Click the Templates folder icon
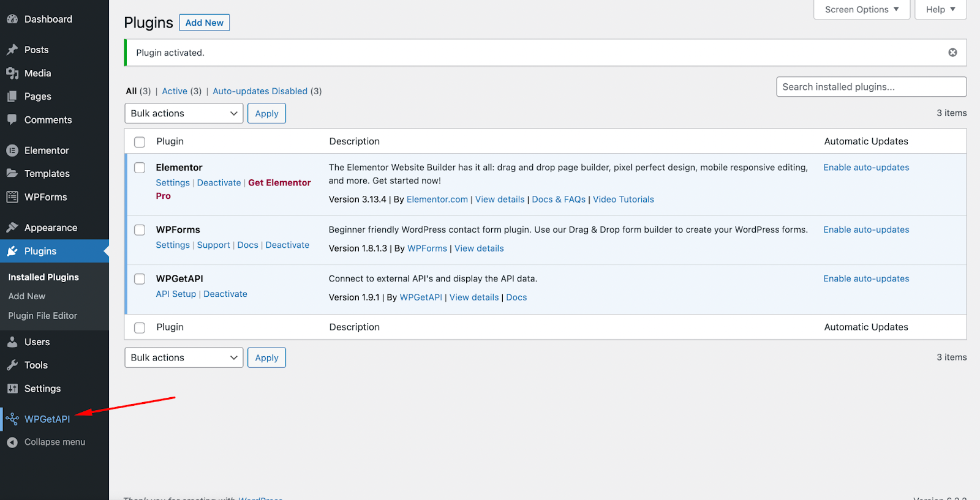Screen dimensions: 980x500 pyautogui.click(x=12, y=174)
